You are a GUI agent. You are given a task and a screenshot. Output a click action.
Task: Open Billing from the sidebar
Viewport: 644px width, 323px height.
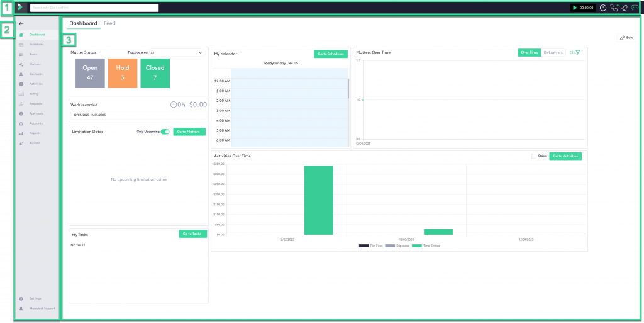(33, 94)
